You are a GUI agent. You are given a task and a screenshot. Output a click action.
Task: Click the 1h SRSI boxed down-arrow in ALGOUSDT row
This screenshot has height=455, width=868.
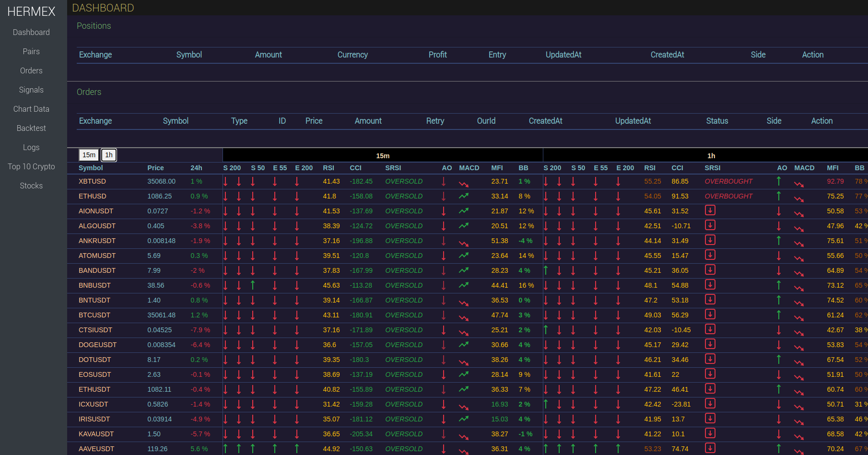coord(710,225)
